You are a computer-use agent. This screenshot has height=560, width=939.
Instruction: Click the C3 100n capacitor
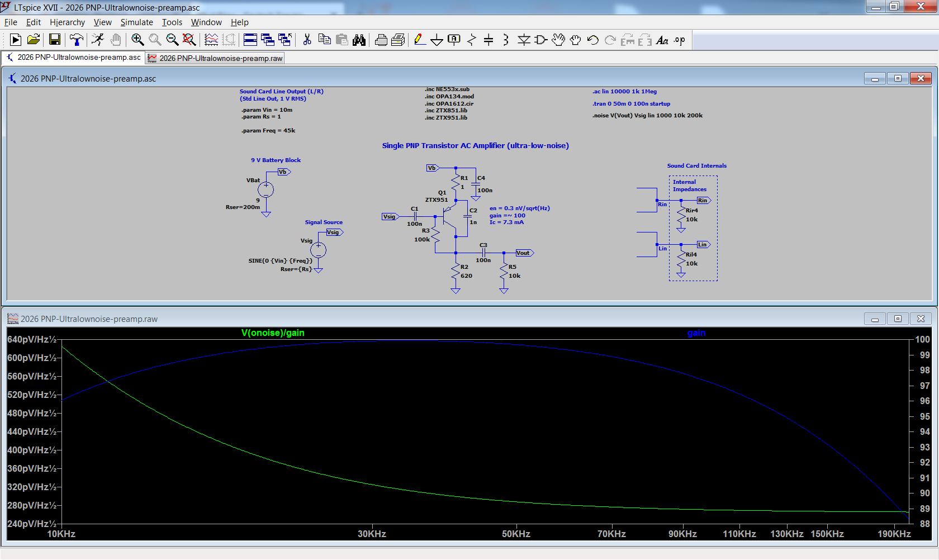[483, 253]
